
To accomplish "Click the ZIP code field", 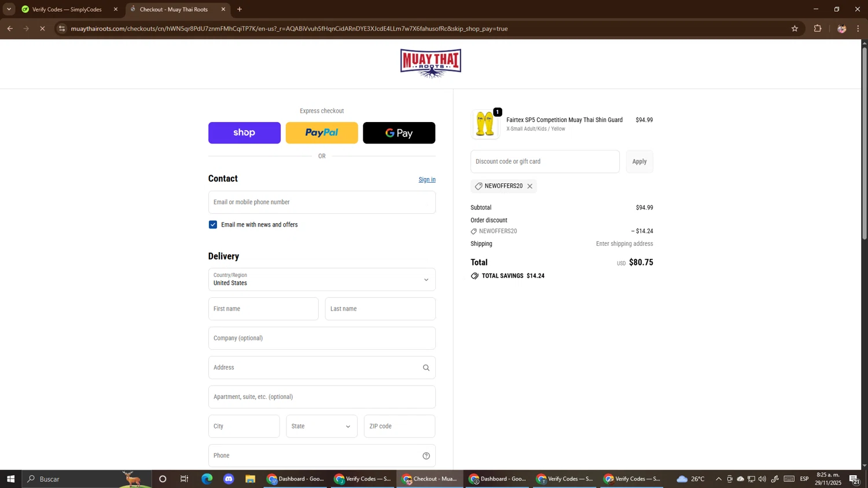I will [399, 427].
